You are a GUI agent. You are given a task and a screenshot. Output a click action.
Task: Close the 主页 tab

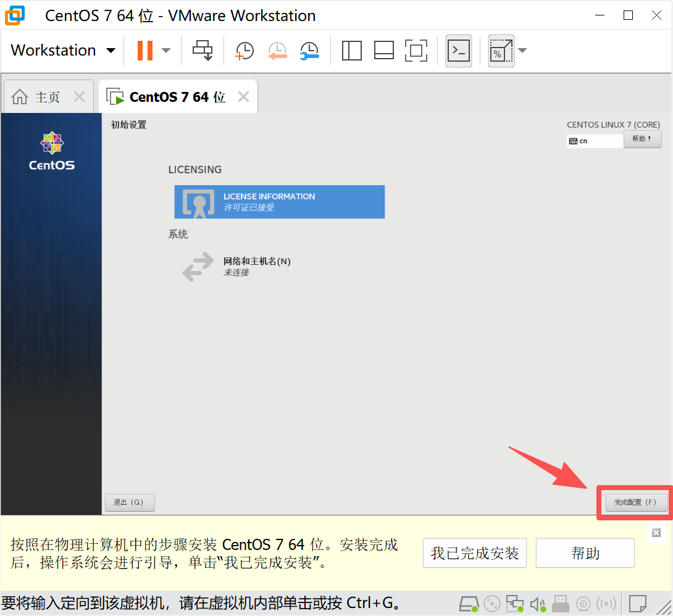coord(79,96)
